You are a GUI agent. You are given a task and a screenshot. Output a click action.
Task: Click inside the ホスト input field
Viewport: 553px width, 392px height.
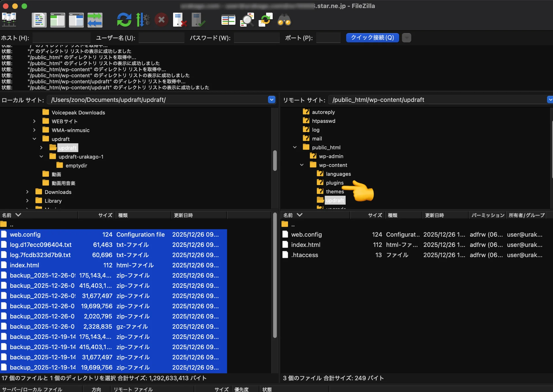pyautogui.click(x=61, y=37)
